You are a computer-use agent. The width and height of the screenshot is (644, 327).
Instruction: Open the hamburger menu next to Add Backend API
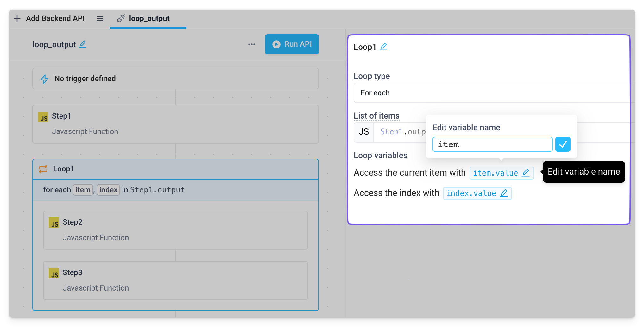pyautogui.click(x=100, y=18)
